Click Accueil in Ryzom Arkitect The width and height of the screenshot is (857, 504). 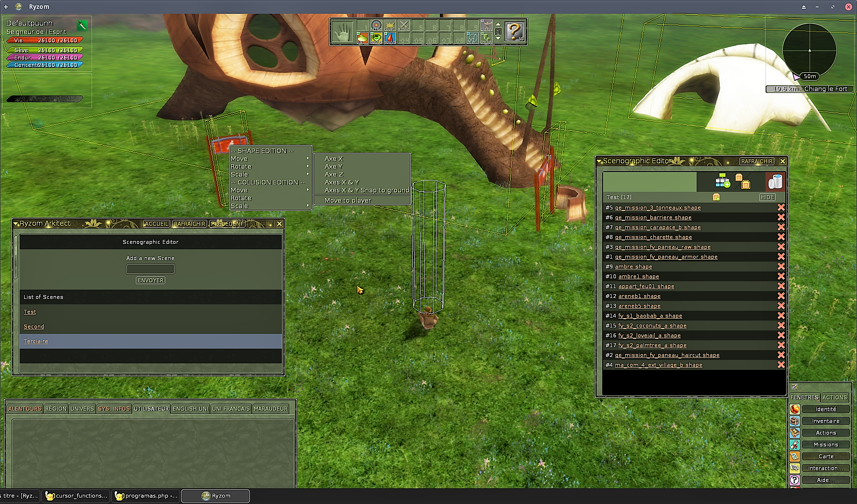click(156, 224)
